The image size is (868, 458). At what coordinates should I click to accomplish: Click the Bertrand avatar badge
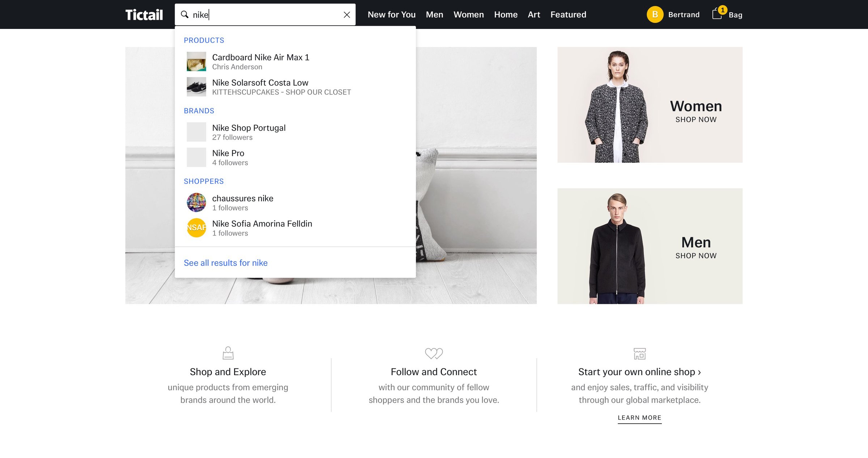[655, 14]
